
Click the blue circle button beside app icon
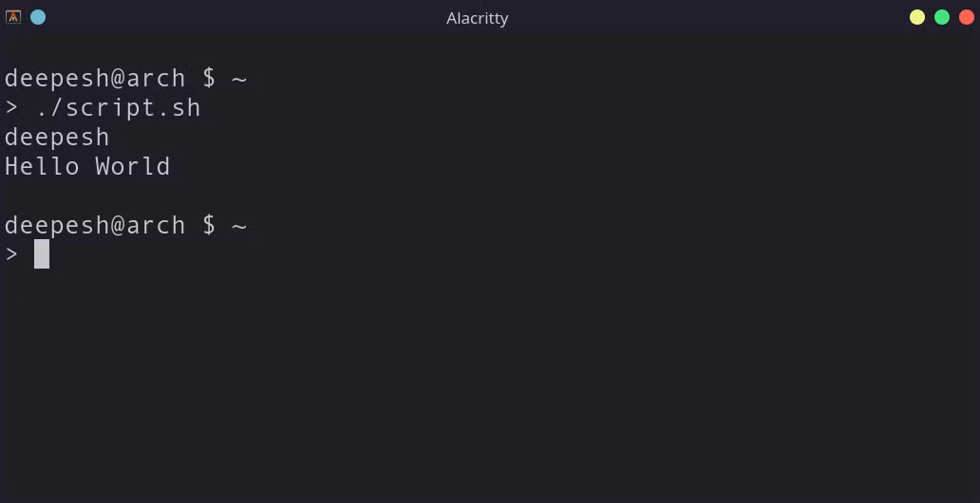click(x=38, y=17)
